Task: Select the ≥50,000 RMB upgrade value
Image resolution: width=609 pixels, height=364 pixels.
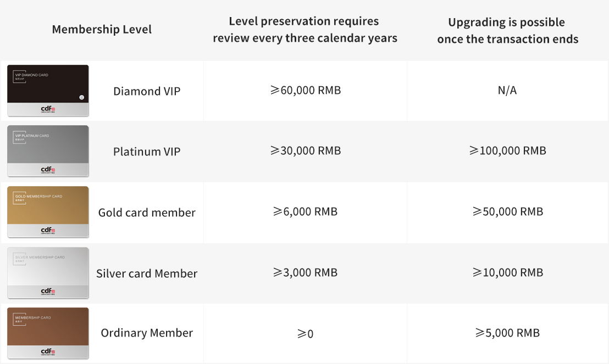Action: pos(507,211)
